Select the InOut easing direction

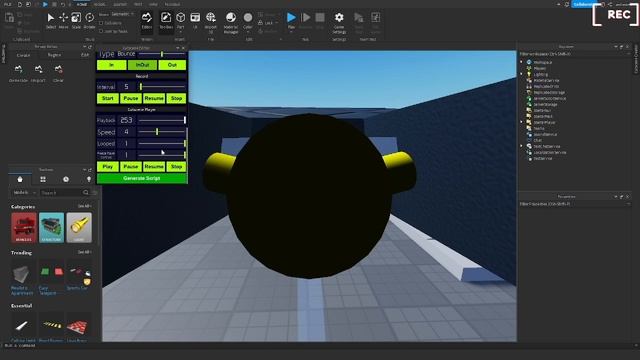tap(142, 65)
